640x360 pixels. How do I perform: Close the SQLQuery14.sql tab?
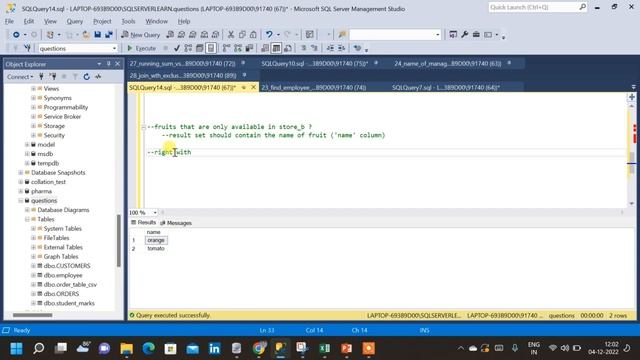[253, 87]
